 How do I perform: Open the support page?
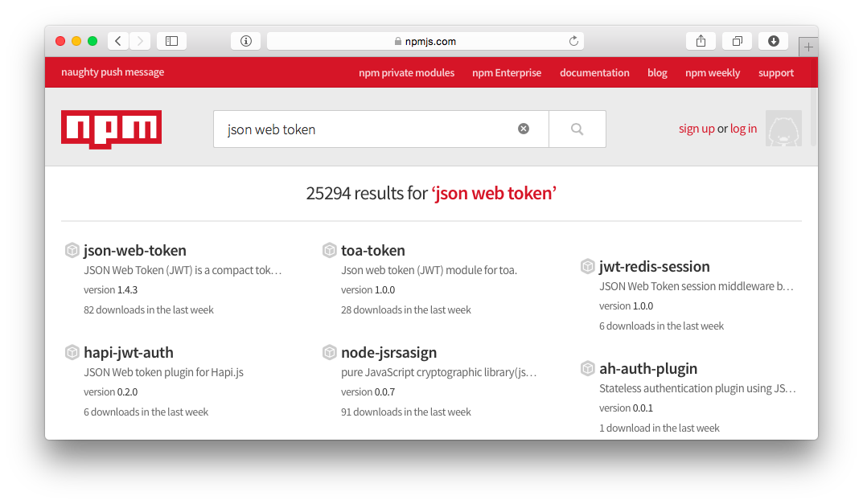pos(776,72)
